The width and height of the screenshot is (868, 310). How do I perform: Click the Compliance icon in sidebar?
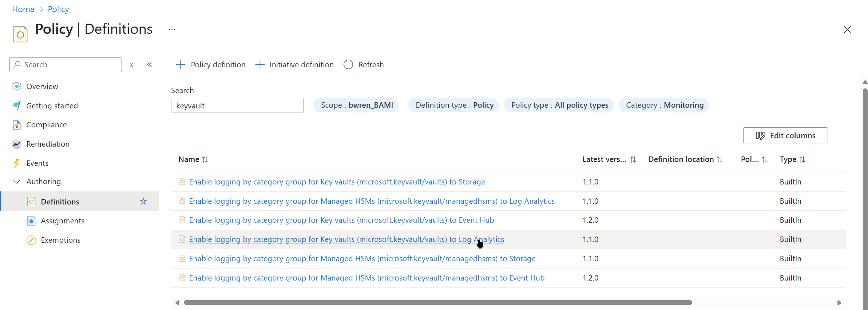(x=17, y=125)
